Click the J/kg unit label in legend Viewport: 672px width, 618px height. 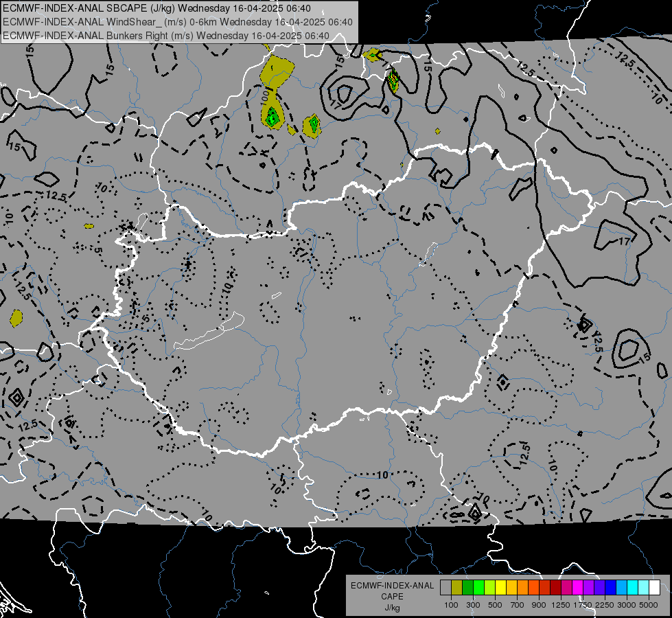(x=392, y=608)
